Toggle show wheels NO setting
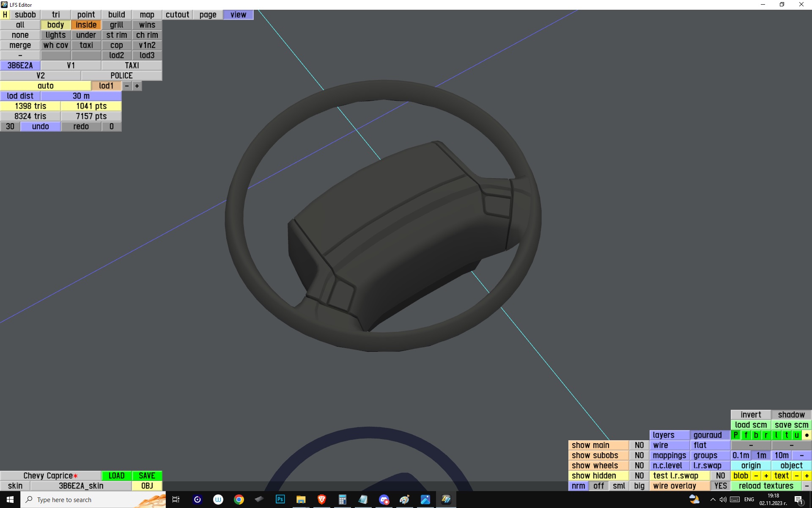812x508 pixels. tap(639, 466)
